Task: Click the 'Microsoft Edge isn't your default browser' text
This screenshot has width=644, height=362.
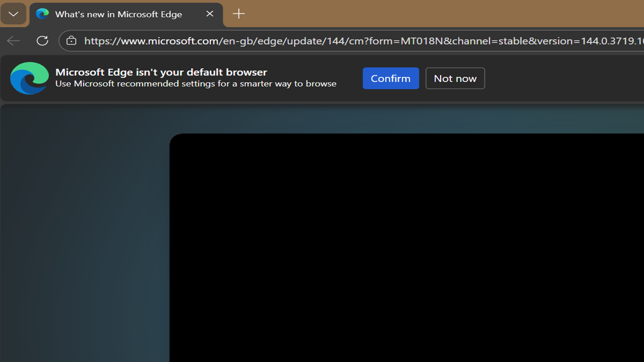Action: pos(161,72)
